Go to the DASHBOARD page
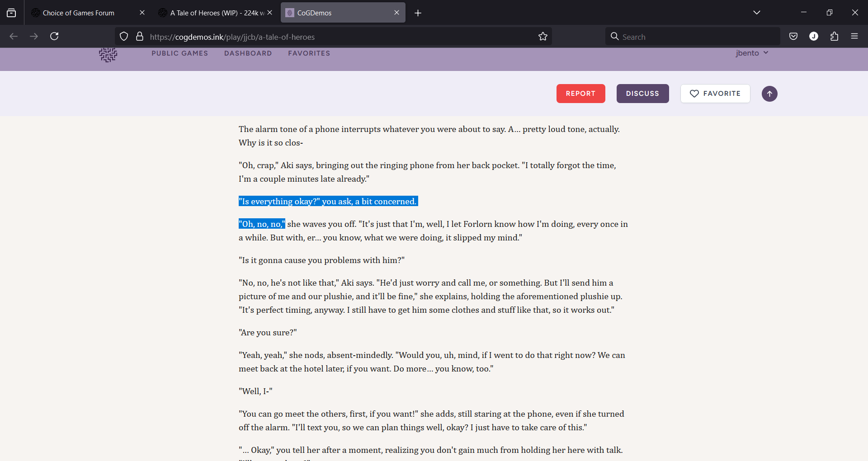This screenshot has height=461, width=868. [248, 53]
